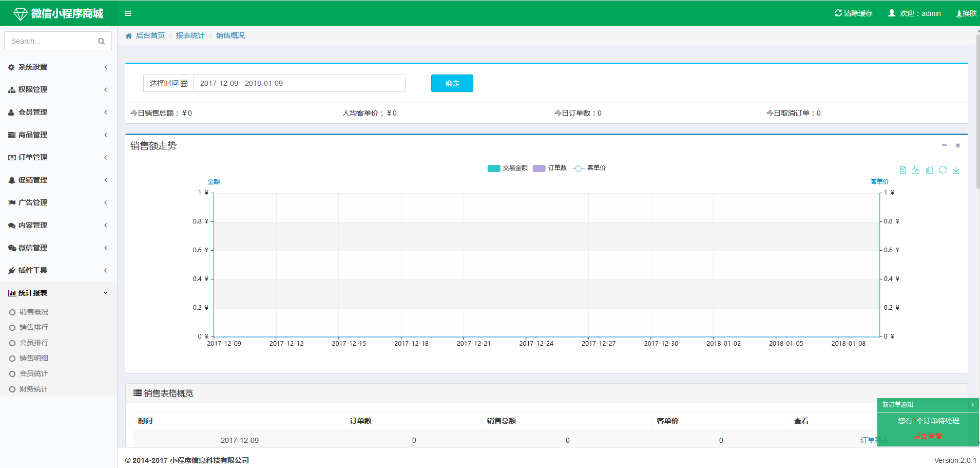This screenshot has height=468, width=980.
Task: Switch chart to bar type icon
Action: [929, 170]
